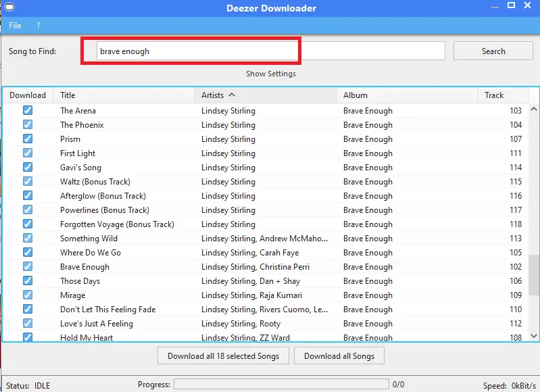This screenshot has height=392, width=540.
Task: Click track number 103
Action: point(516,111)
